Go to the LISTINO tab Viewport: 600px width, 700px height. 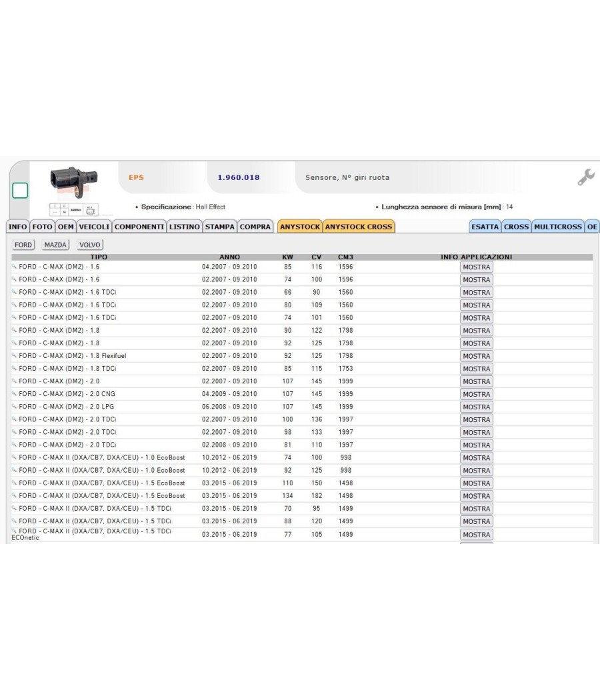point(185,227)
